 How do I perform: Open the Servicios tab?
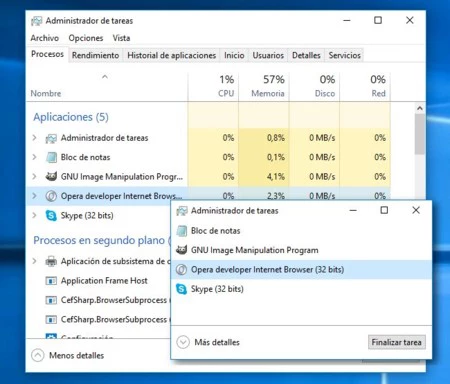[x=345, y=55]
